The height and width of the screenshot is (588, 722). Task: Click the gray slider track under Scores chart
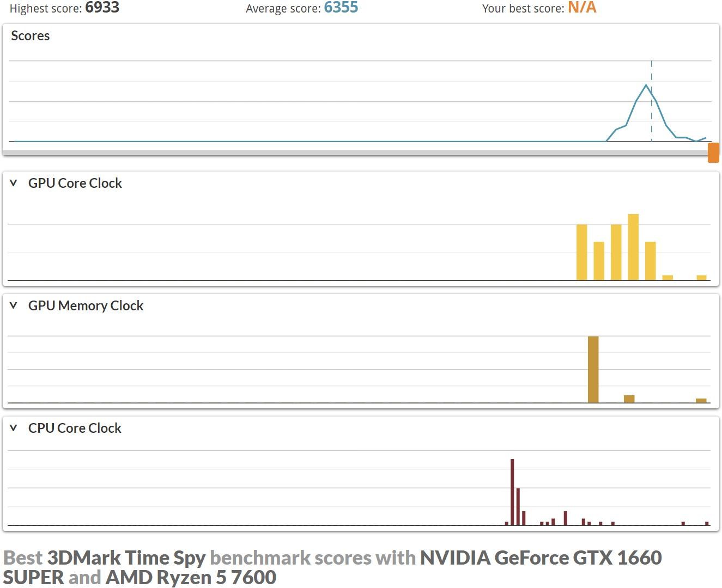tap(354, 153)
